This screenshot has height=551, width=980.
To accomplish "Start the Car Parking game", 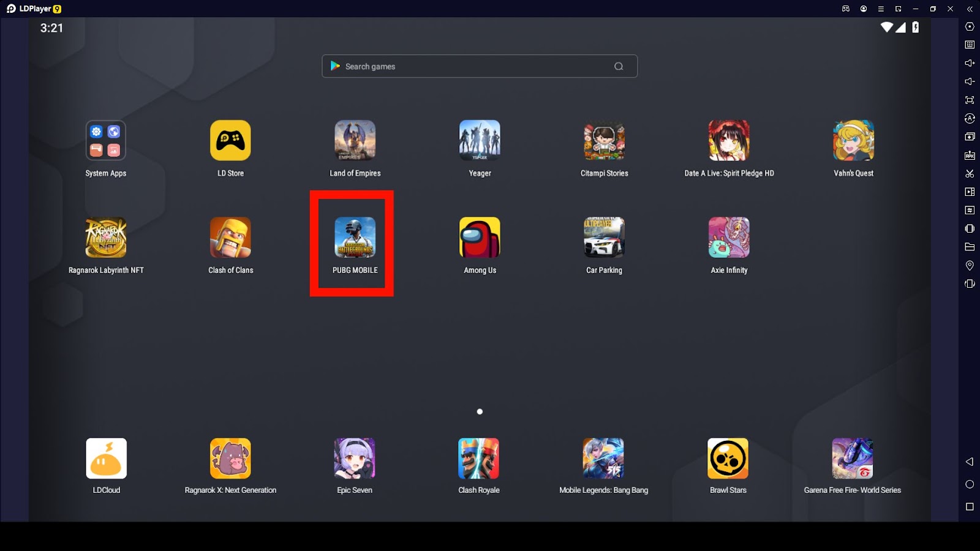I will point(604,238).
